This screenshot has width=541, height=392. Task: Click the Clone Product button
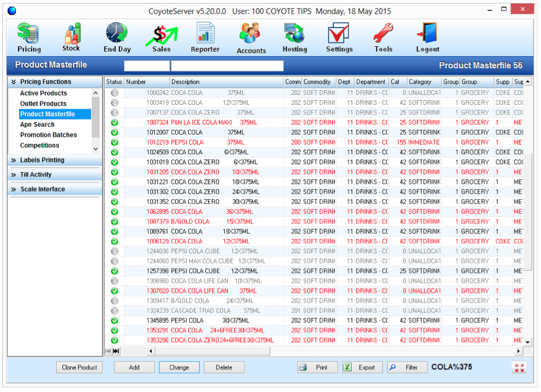pyautogui.click(x=79, y=368)
